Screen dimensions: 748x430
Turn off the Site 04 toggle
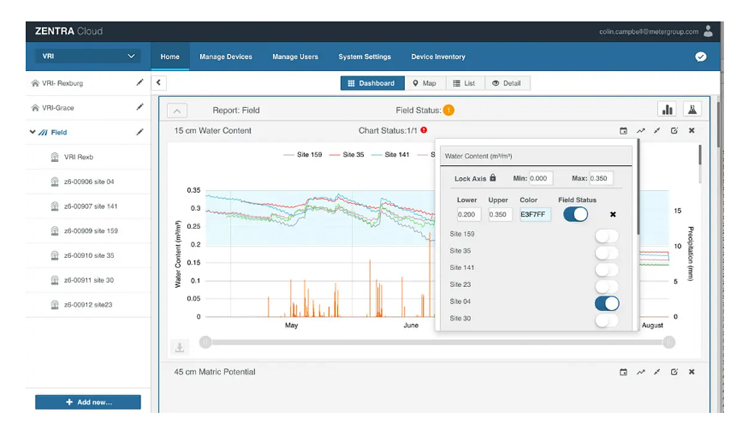click(x=607, y=303)
